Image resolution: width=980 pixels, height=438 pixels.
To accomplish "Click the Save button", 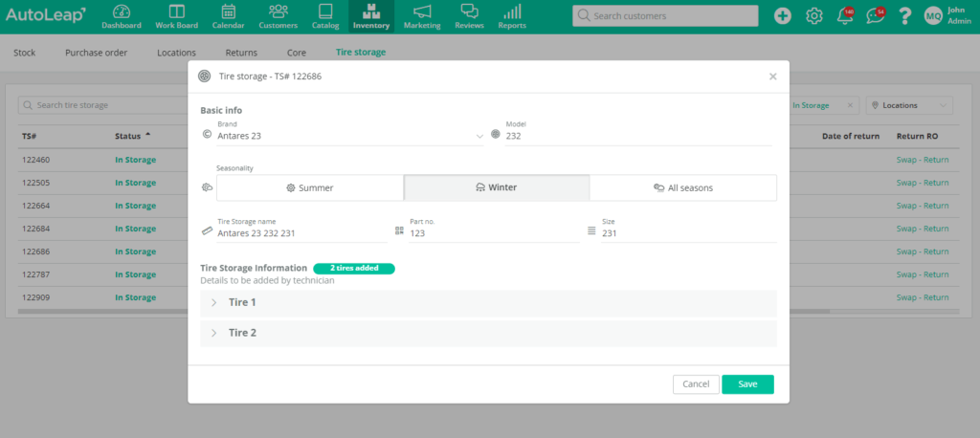I will tap(747, 384).
